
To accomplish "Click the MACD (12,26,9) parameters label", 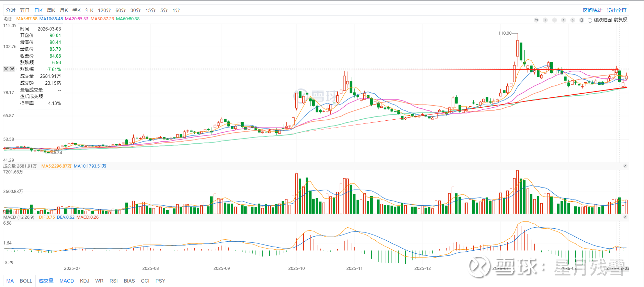I will pyautogui.click(x=19, y=217).
